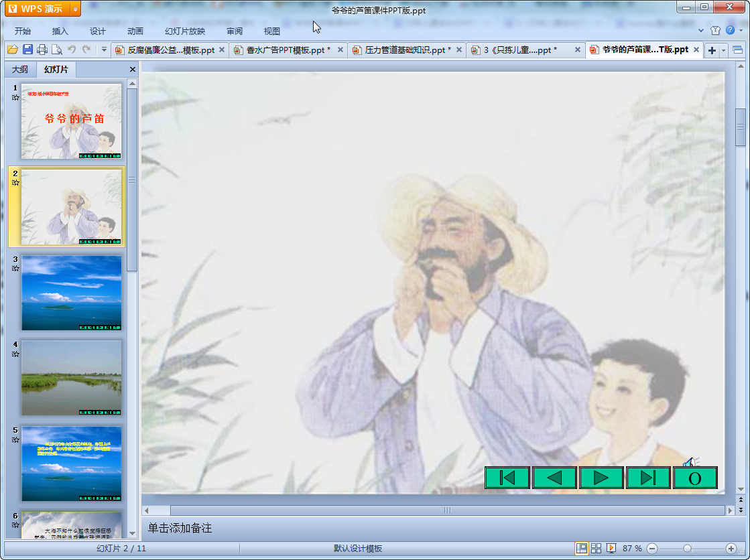Open the 视图 ribbon tab
The height and width of the screenshot is (560, 750).
coord(271,31)
